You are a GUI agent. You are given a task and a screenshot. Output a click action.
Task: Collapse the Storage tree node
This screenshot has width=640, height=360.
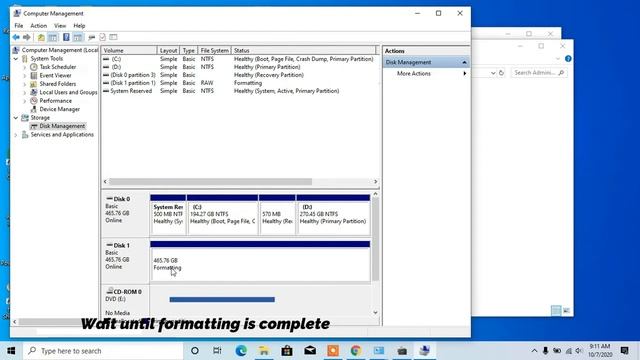click(16, 118)
